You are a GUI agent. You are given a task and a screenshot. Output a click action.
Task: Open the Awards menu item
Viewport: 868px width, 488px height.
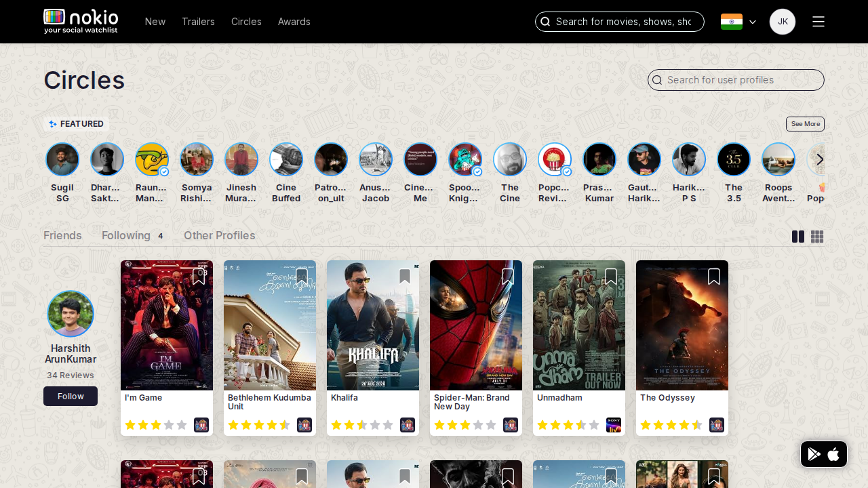(294, 22)
